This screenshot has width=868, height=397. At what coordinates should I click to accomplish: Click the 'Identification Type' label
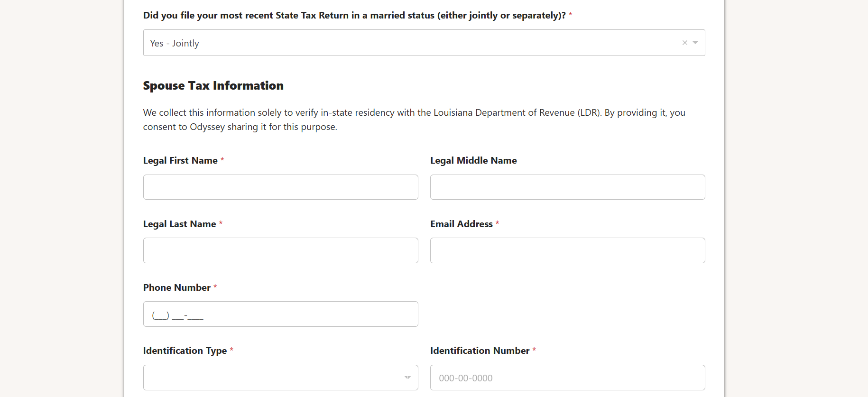click(x=185, y=351)
